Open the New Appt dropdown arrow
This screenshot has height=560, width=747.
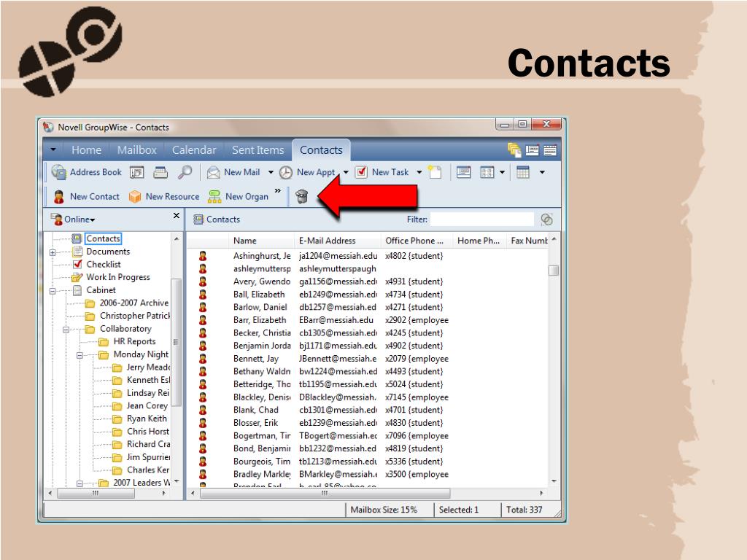(345, 172)
